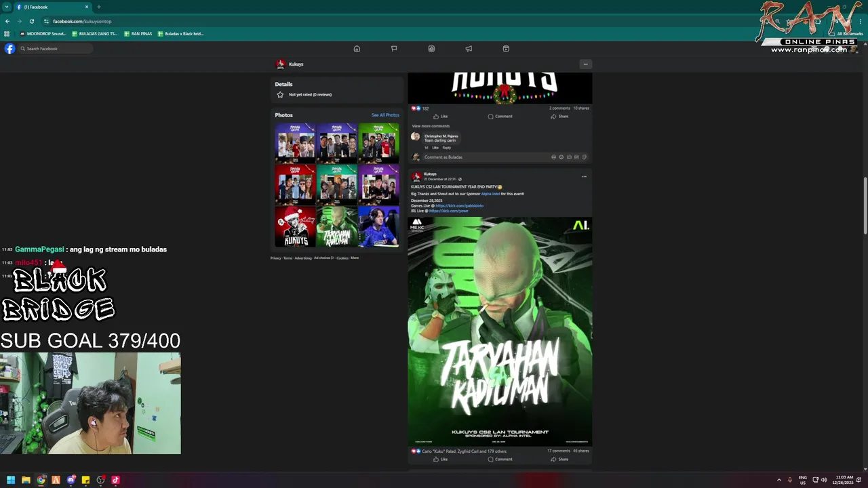
Task: Comment on the Taryahan tournament post
Action: click(x=500, y=460)
